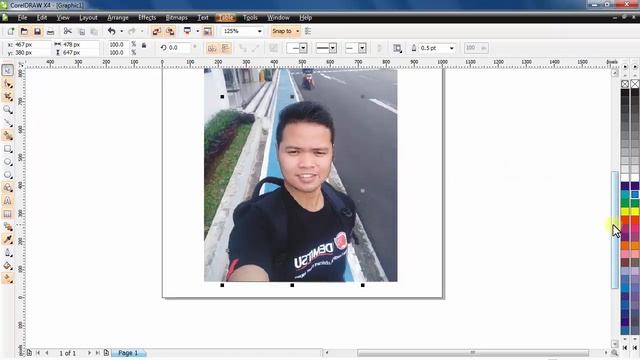Image resolution: width=640 pixels, height=360 pixels.
Task: Select the Basic Shapes tool
Action: [x=7, y=188]
